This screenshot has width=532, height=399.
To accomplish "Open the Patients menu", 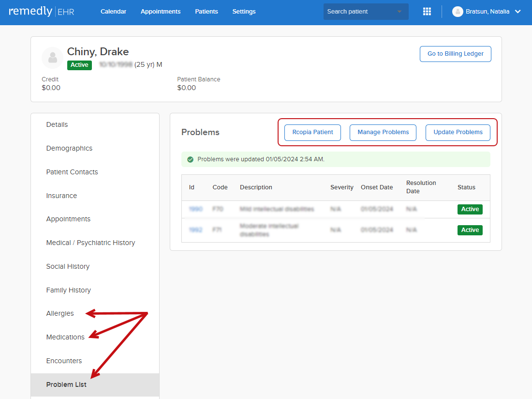I will 207,12.
